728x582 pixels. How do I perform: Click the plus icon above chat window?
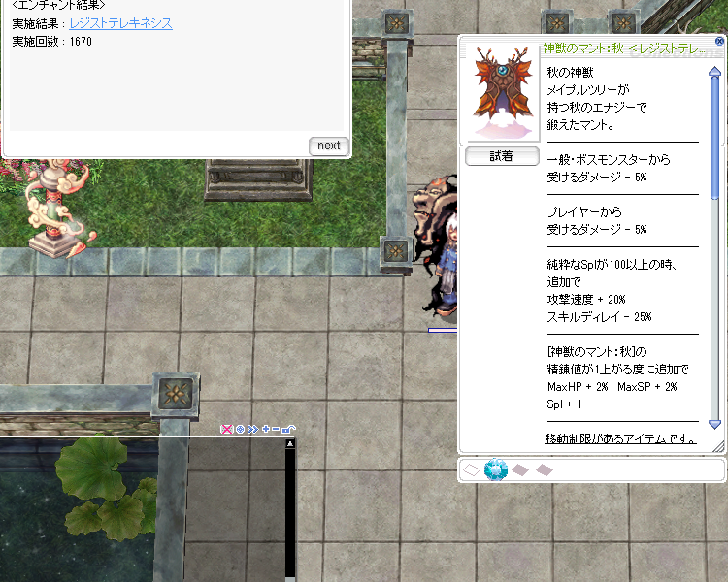tap(265, 429)
